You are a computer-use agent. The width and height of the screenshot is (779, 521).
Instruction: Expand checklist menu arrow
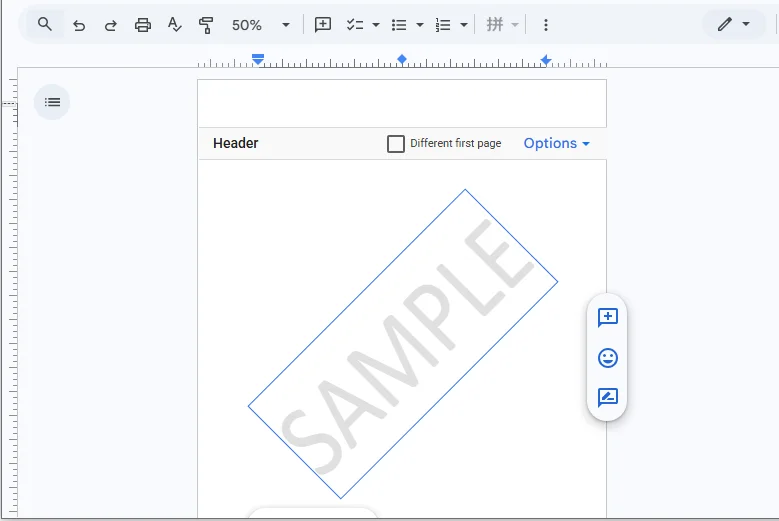pyautogui.click(x=376, y=25)
